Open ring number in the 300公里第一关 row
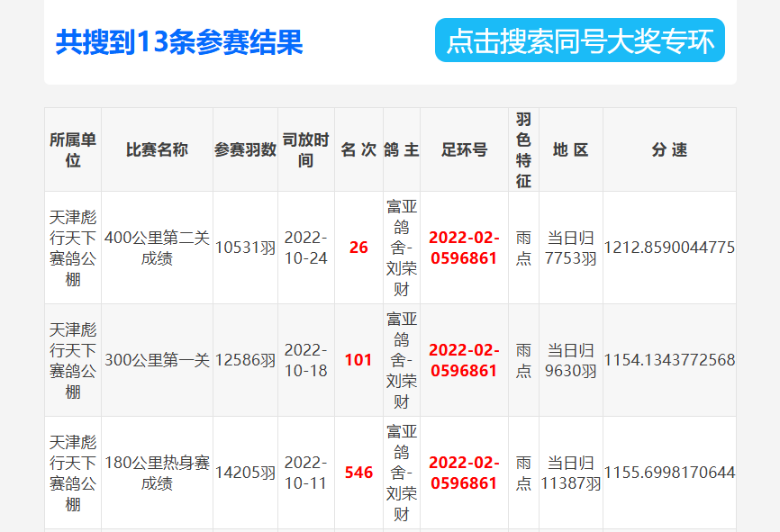The width and height of the screenshot is (780, 532). click(x=464, y=360)
